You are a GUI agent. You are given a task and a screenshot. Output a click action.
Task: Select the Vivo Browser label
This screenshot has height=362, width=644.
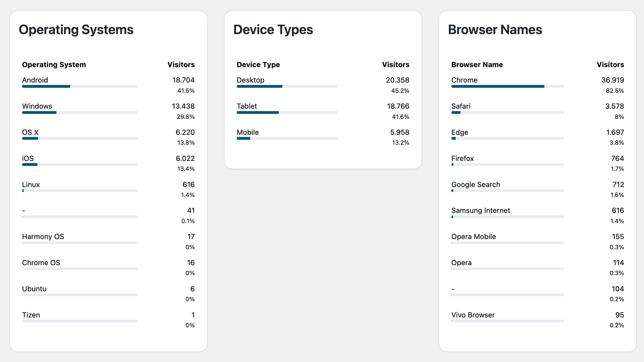(x=473, y=315)
